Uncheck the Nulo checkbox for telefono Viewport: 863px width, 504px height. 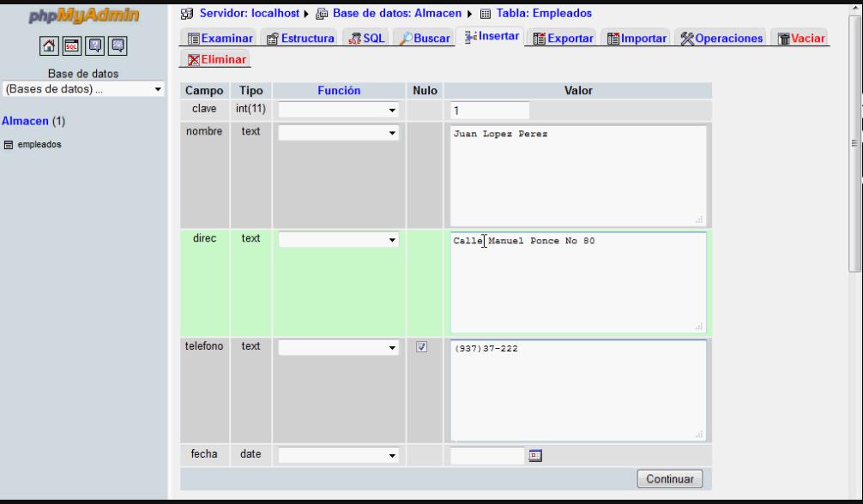(x=421, y=347)
